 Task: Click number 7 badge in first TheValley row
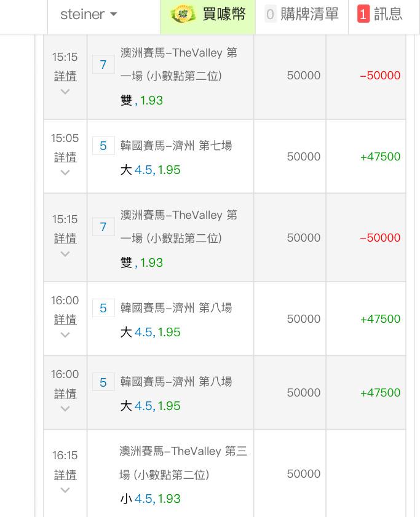point(103,65)
